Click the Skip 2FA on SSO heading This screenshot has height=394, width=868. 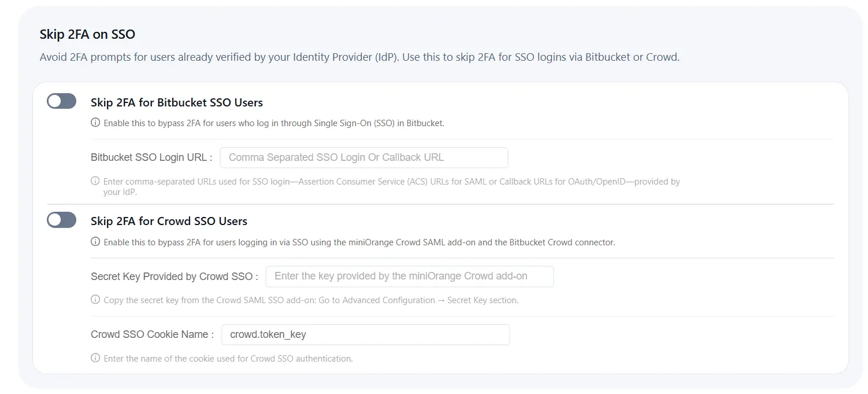coord(87,34)
